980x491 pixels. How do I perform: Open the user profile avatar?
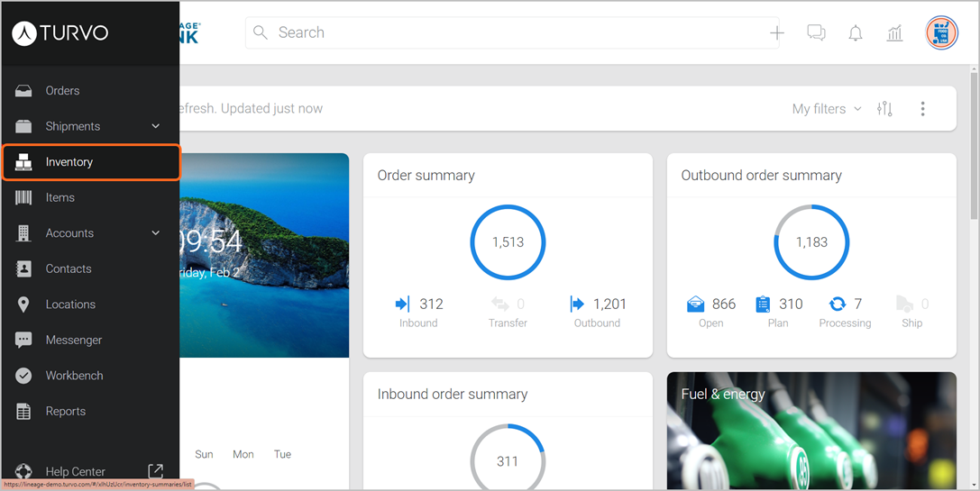pyautogui.click(x=941, y=33)
